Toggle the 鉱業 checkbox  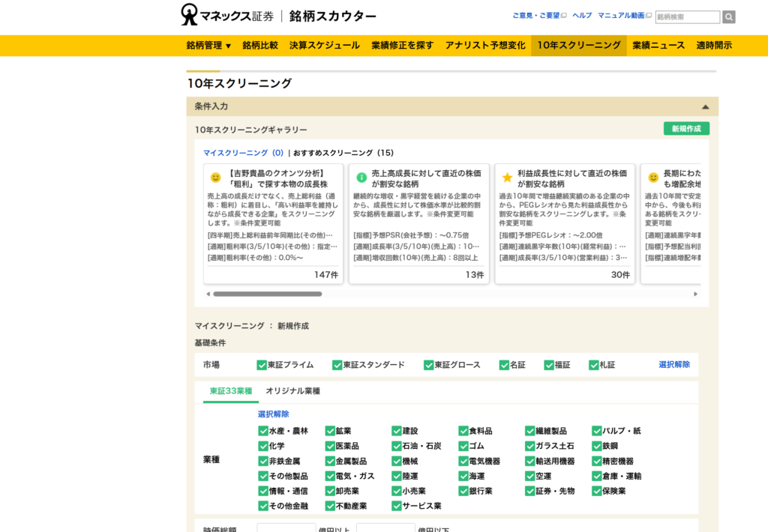330,431
